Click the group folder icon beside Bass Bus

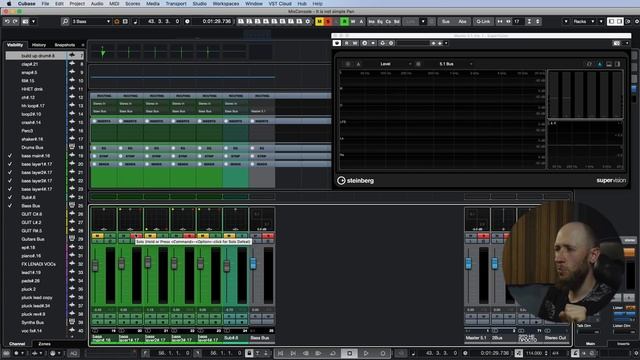pyautogui.click(x=72, y=205)
